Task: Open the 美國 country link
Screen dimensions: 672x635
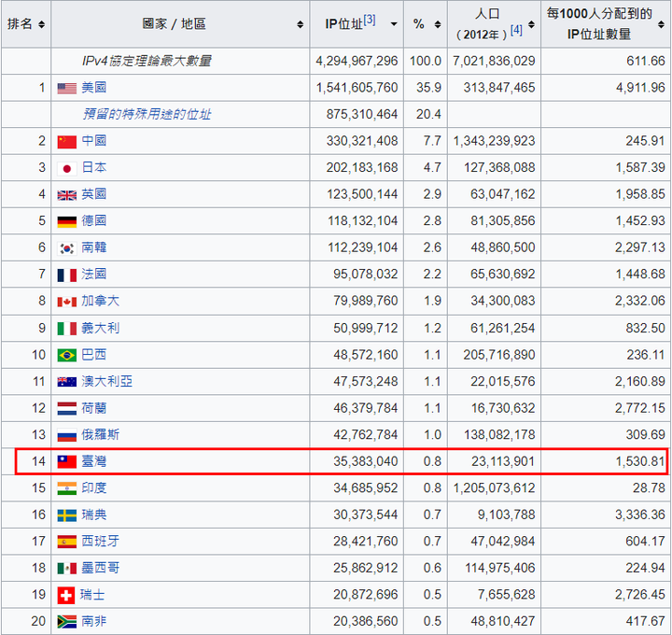Action: tap(94, 88)
